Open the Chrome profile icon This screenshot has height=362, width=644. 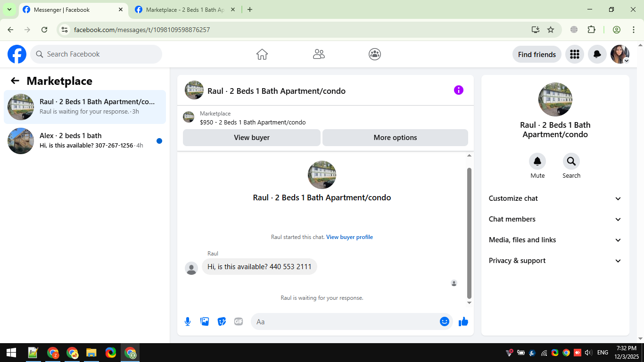(617, 30)
